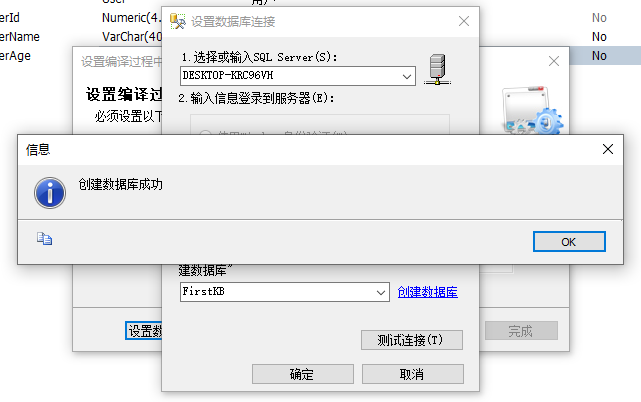This screenshot has width=641, height=402.
Task: Click the 测试连接(T) button
Action: click(x=412, y=340)
